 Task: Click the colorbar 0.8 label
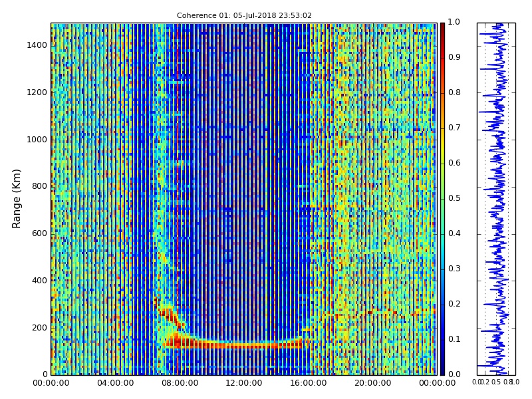pyautogui.click(x=454, y=92)
